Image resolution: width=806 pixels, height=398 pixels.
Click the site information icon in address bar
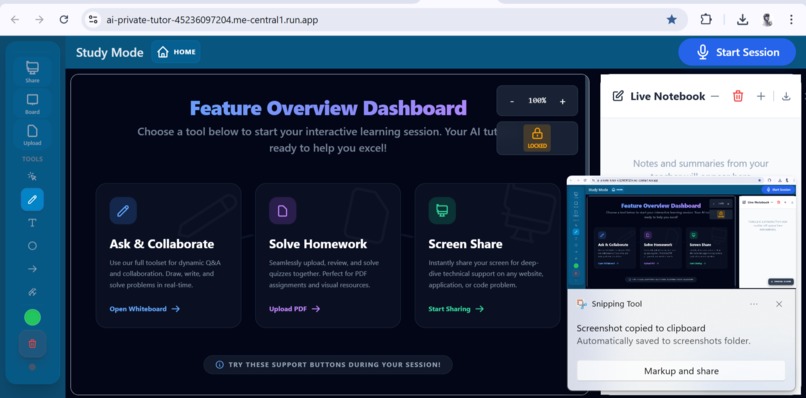tap(93, 20)
